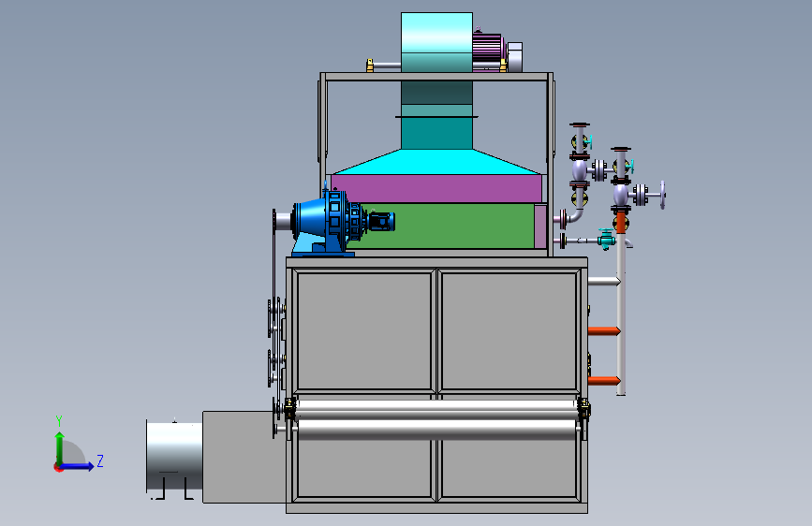This screenshot has height=526, width=812.
Task: Select the purple band below the hood
Action: pos(436,188)
